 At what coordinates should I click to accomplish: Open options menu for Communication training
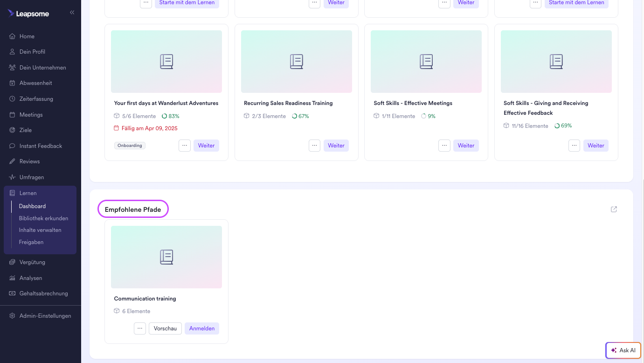(140, 328)
